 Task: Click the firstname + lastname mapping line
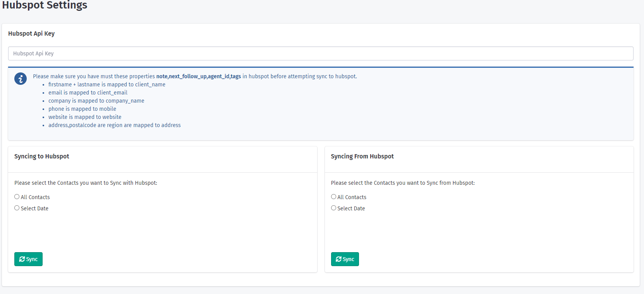click(106, 84)
